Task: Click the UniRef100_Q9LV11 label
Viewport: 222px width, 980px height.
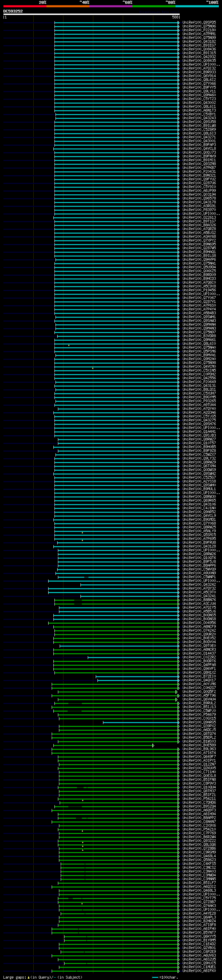Action: coord(199,91)
